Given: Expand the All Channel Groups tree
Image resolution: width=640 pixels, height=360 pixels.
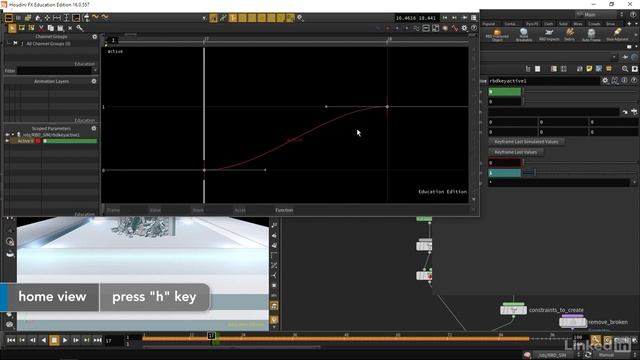Looking at the screenshot, I should point(9,43).
